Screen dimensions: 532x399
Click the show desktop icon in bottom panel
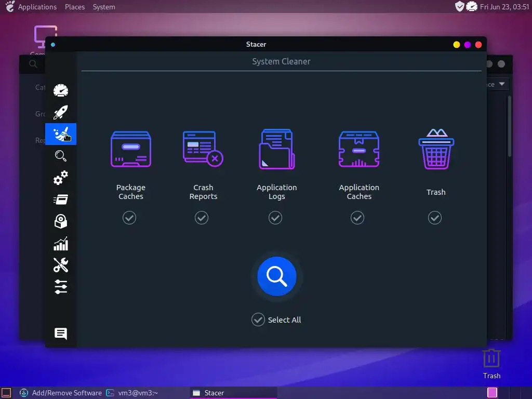coord(6,393)
